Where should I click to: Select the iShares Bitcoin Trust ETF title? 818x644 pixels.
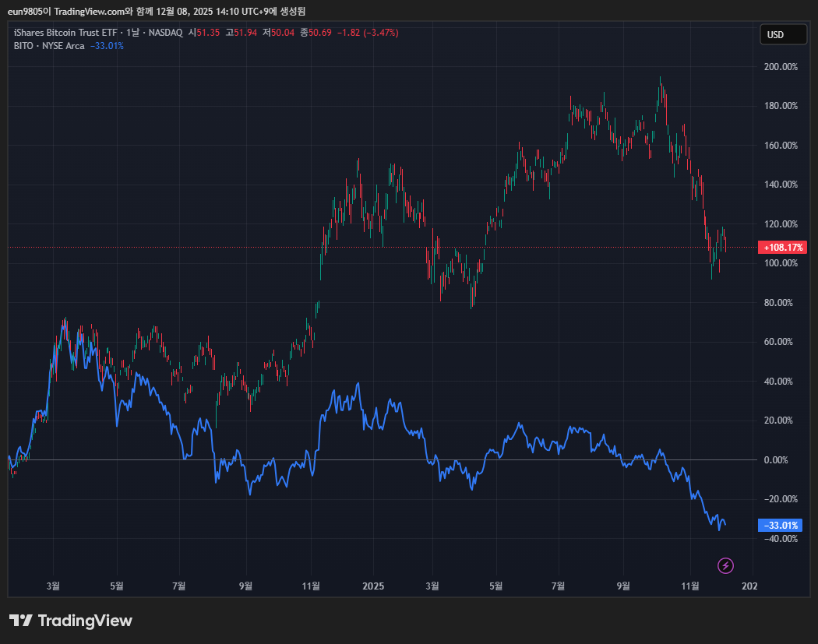(65, 33)
